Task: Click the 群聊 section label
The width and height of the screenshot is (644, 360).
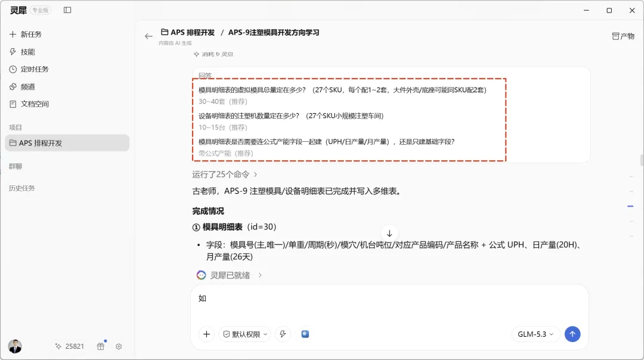Action: 15,166
